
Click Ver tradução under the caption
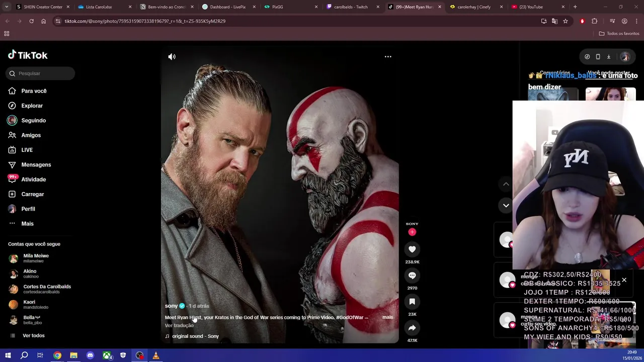tap(179, 325)
